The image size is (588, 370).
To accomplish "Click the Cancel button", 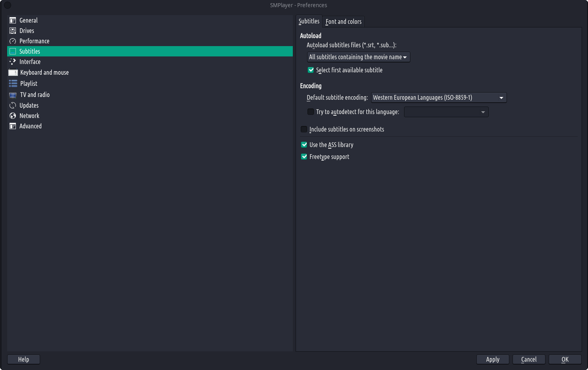I will click(x=529, y=359).
